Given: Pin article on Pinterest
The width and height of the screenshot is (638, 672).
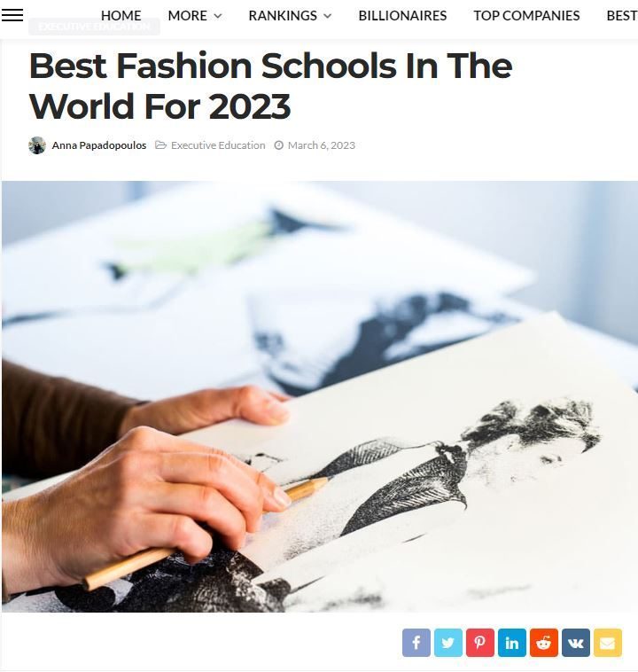Looking at the screenshot, I should tap(480, 643).
